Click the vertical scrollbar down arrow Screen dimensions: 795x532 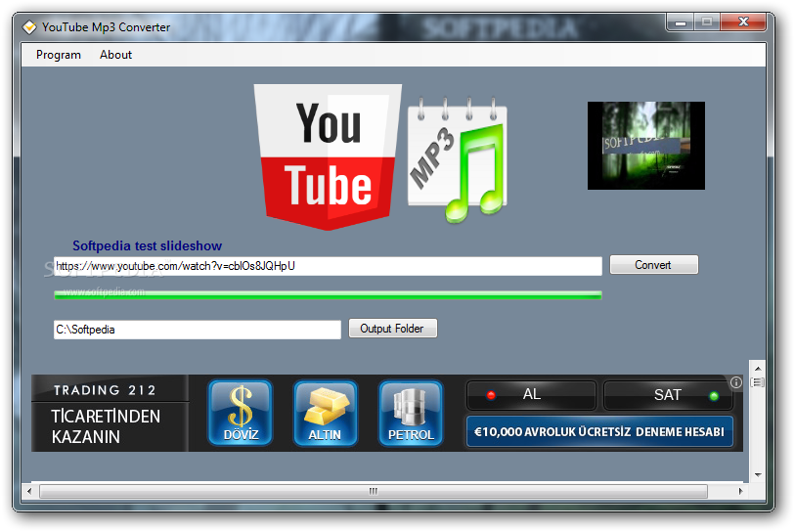tap(758, 475)
